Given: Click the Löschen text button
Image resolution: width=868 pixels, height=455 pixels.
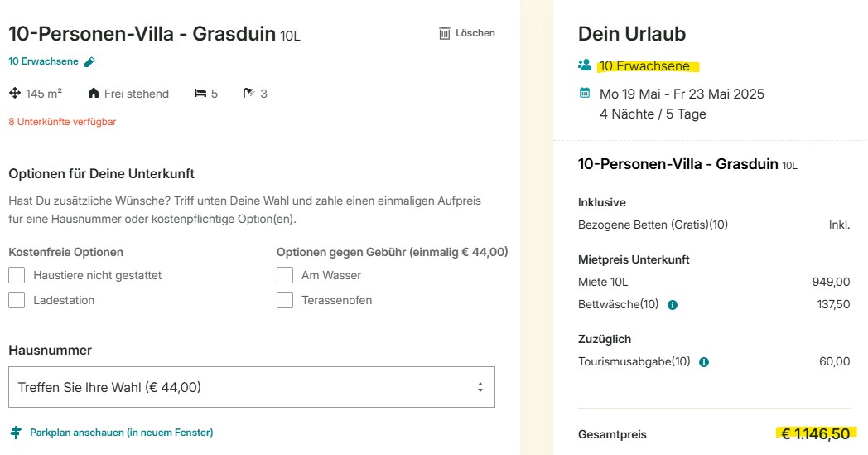Looking at the screenshot, I should (475, 33).
